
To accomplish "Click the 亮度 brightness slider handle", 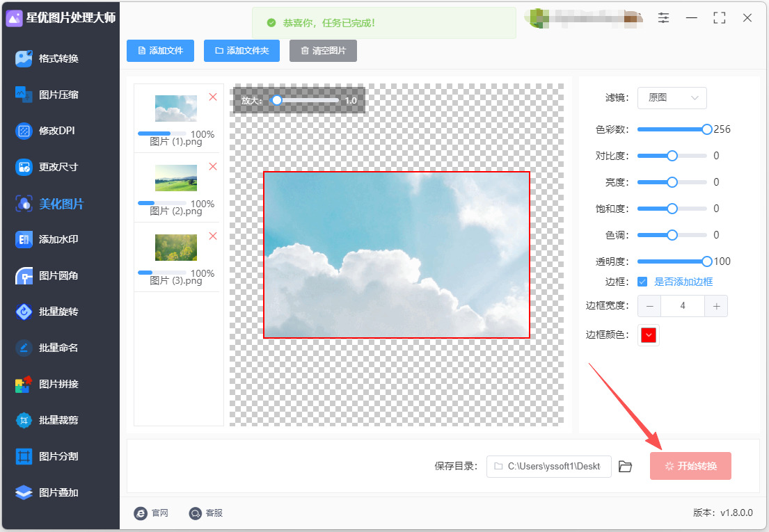I will pos(672,182).
